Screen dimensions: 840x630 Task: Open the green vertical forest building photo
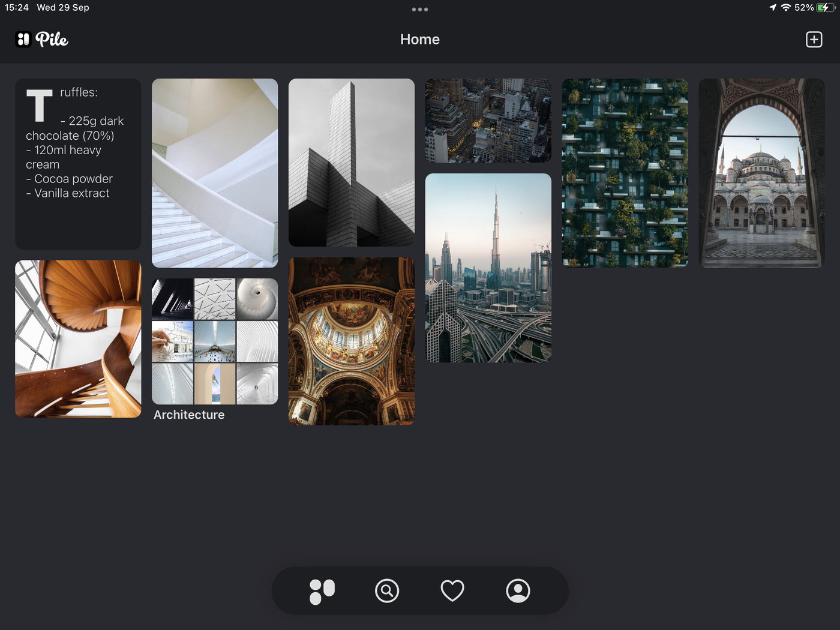point(625,173)
